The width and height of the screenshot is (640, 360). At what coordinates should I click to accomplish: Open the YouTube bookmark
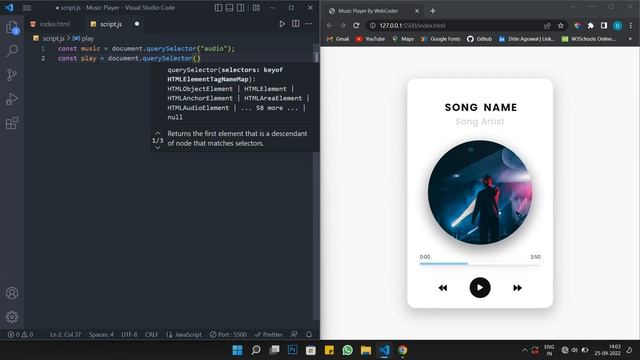[x=371, y=39]
